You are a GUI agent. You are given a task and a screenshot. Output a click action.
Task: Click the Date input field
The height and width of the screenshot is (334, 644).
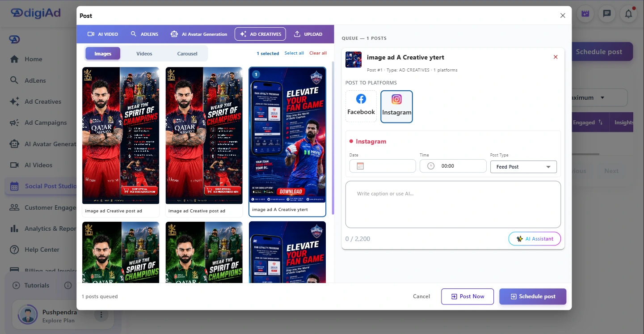click(383, 166)
